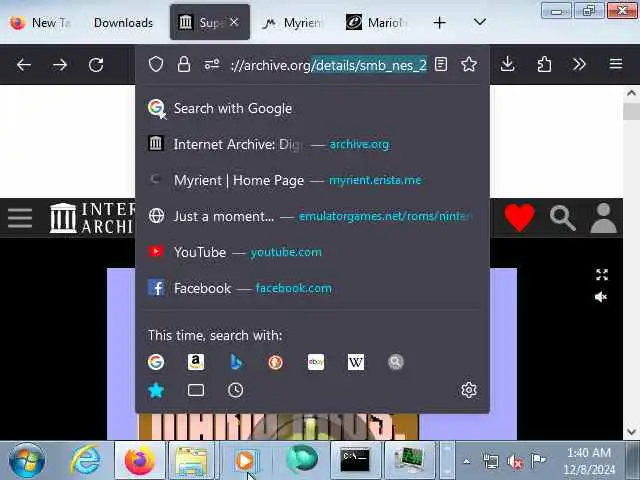
Task: Open Internet Archive search magnifier
Action: 562,218
